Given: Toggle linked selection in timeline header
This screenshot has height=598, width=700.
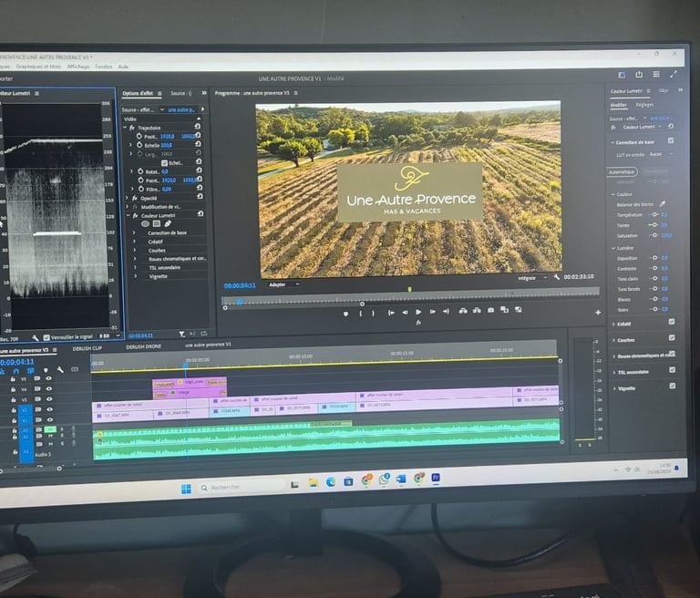Looking at the screenshot, I should (30, 371).
